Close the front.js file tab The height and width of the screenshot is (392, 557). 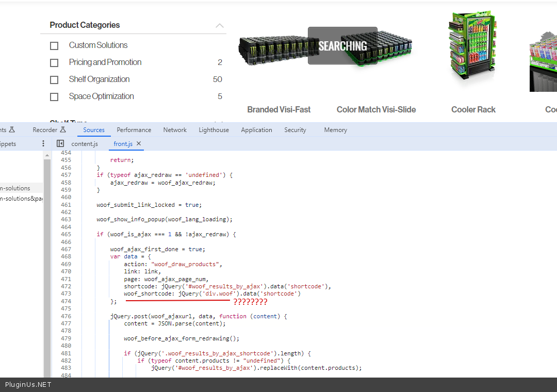coord(139,144)
